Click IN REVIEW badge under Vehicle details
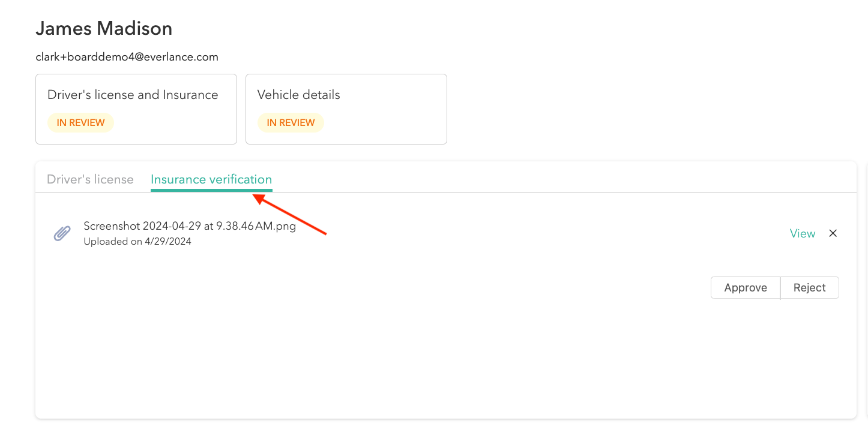868x439 pixels. click(291, 122)
